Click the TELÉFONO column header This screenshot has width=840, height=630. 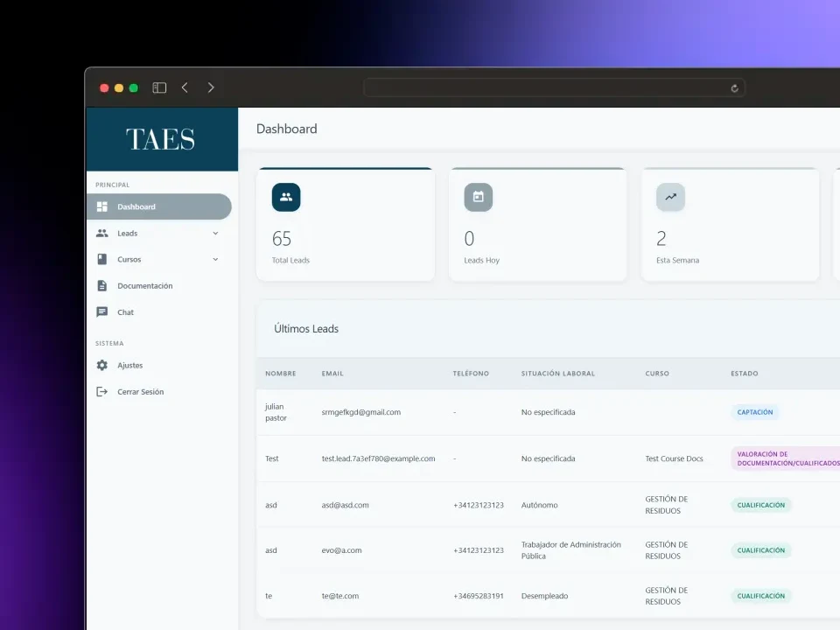pos(471,374)
